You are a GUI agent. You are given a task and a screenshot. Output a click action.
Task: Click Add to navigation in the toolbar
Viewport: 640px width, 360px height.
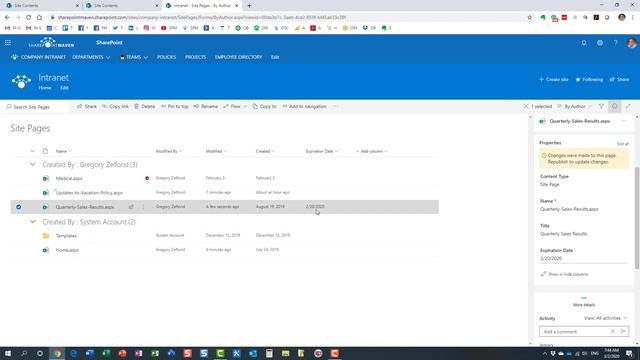pos(304,107)
